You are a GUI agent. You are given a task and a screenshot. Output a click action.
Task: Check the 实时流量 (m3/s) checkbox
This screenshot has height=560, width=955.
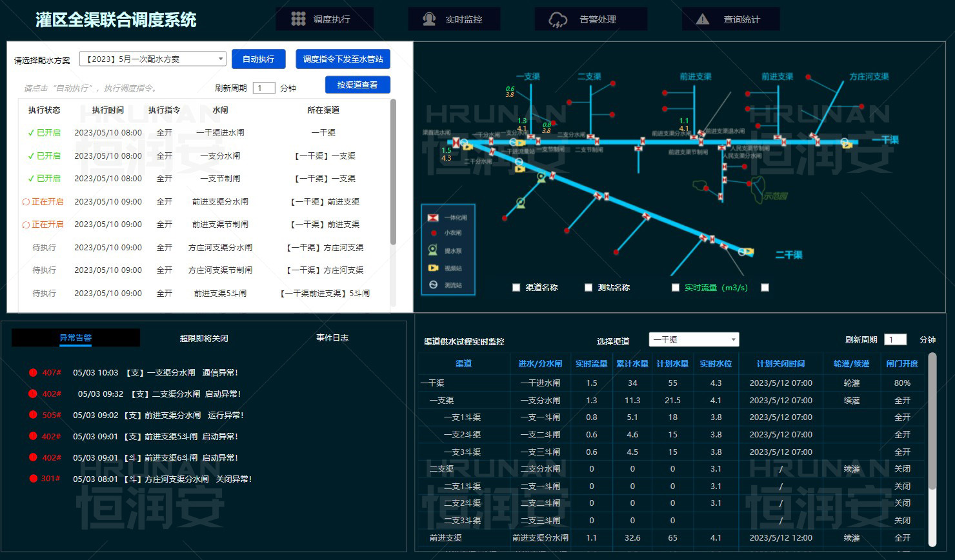coord(676,288)
